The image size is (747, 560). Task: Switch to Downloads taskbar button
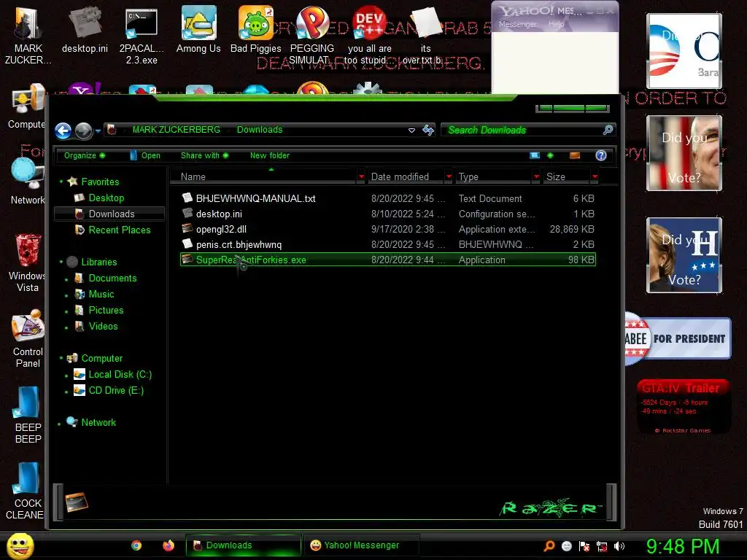click(243, 545)
